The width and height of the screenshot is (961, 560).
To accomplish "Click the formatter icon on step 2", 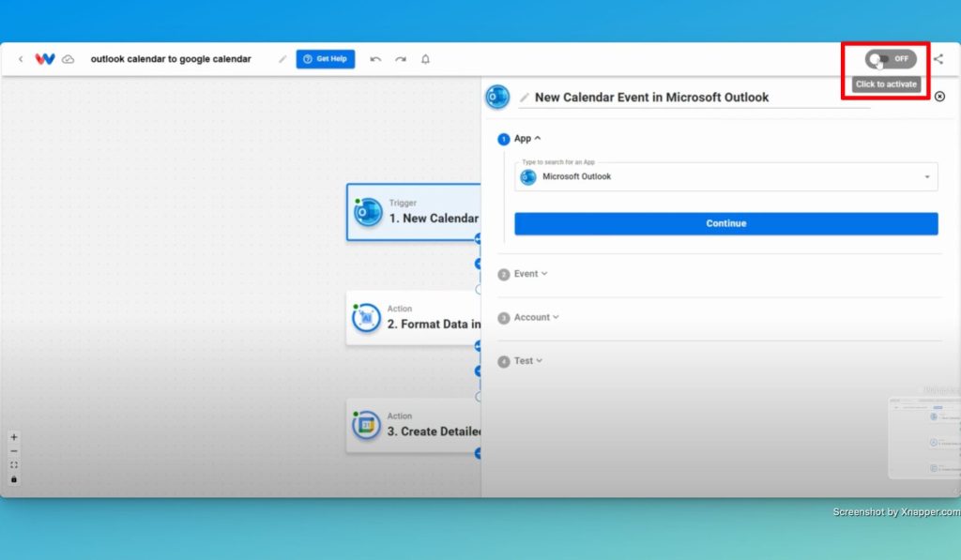I will [367, 318].
